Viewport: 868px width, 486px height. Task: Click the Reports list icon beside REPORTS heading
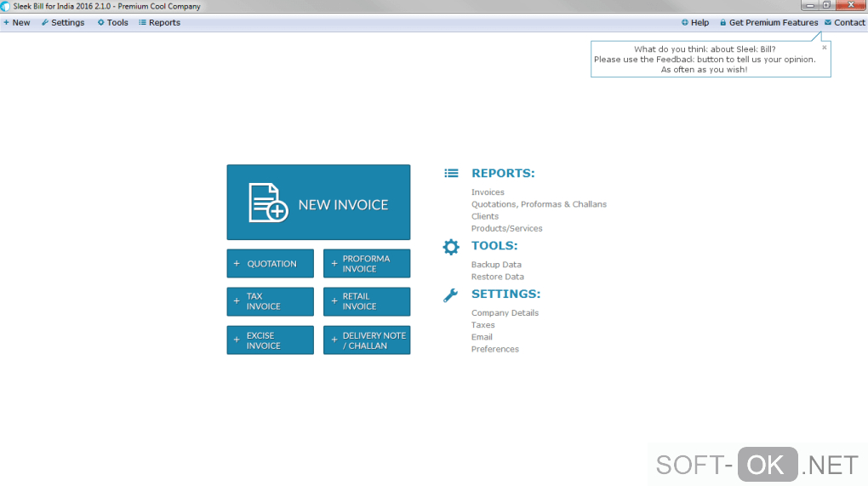451,174
